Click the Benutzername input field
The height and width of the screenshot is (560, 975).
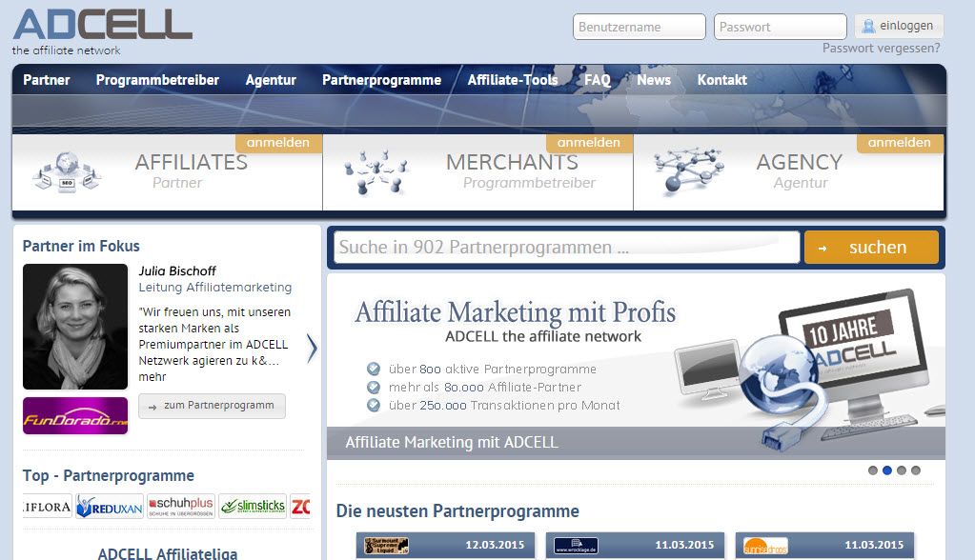(640, 27)
